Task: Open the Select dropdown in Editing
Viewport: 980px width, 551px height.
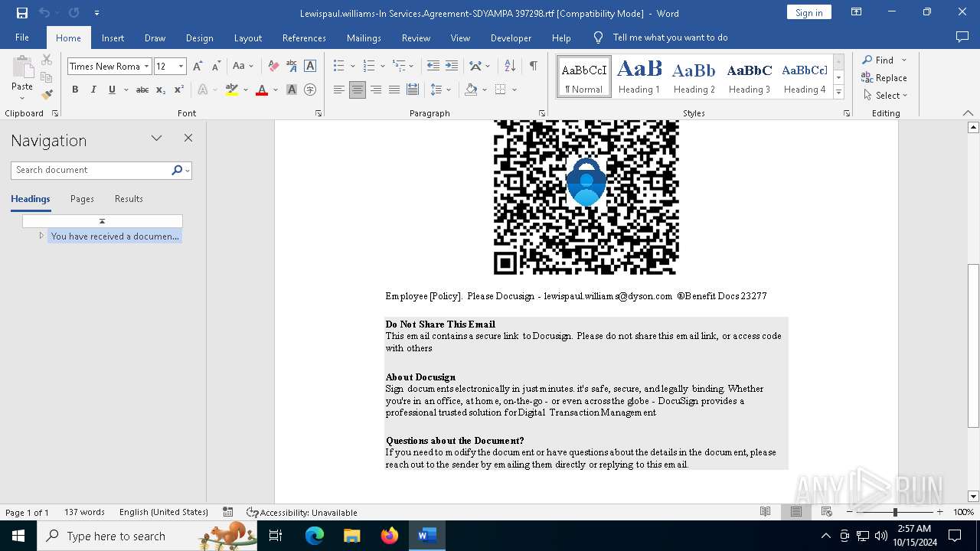Action: (x=885, y=96)
